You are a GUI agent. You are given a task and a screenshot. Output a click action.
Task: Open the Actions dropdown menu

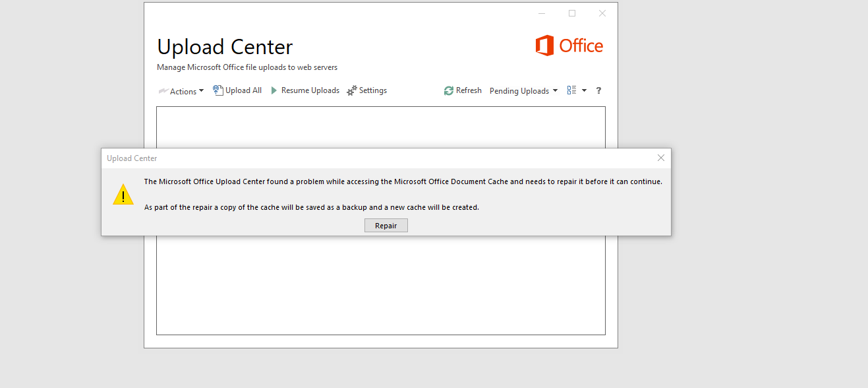(x=181, y=91)
